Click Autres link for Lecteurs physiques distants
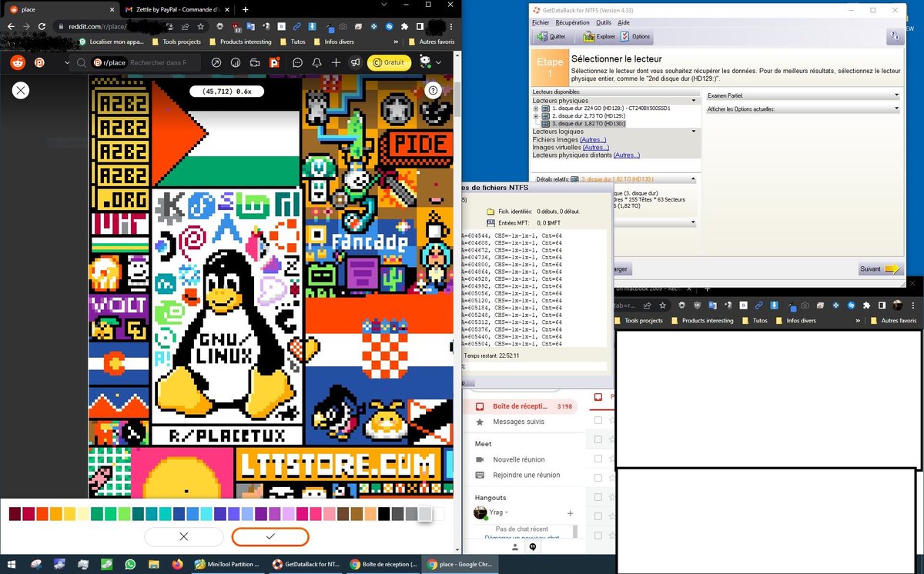The height and width of the screenshot is (574, 924). click(627, 155)
